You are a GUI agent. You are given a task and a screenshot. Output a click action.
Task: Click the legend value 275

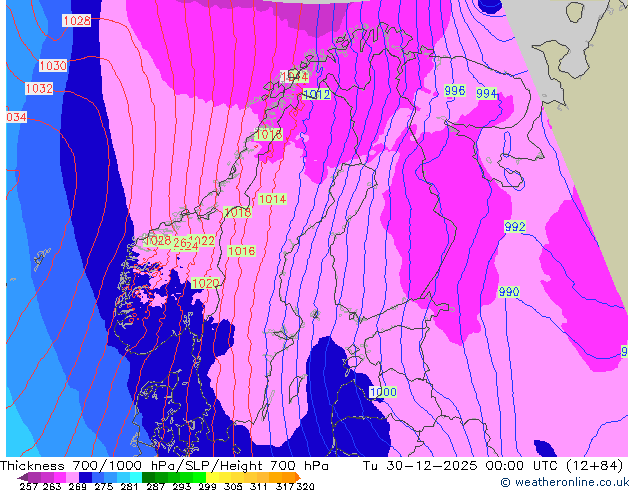click(x=104, y=486)
